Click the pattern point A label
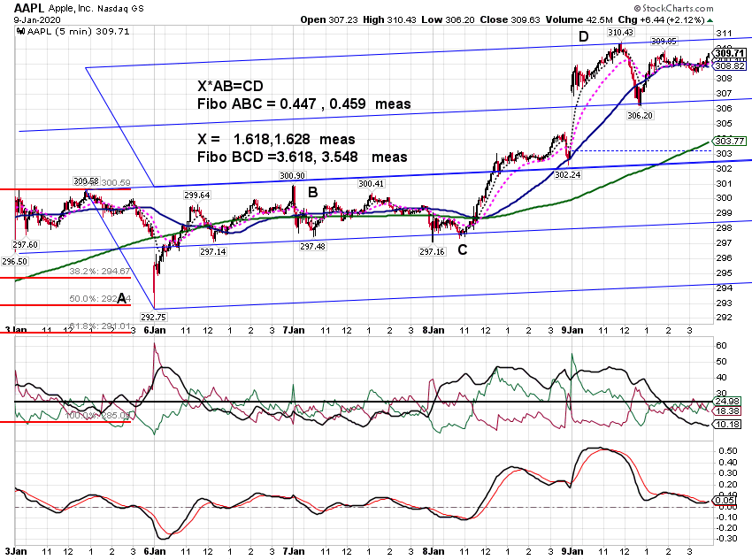The width and height of the screenshot is (752, 560). (122, 299)
